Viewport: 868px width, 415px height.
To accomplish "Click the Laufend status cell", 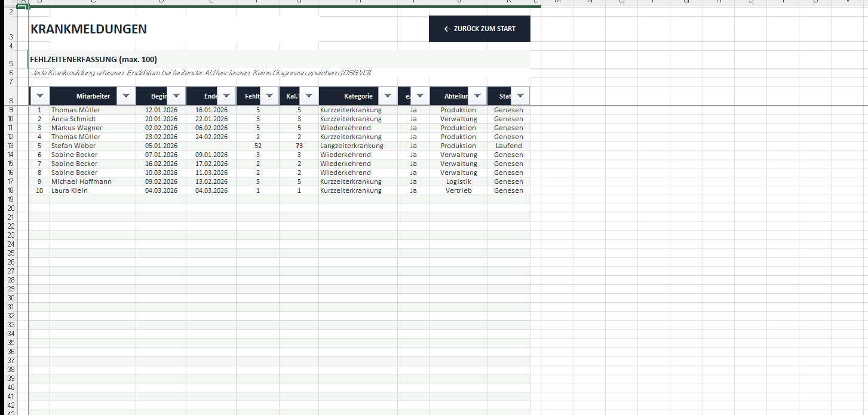I will click(508, 146).
